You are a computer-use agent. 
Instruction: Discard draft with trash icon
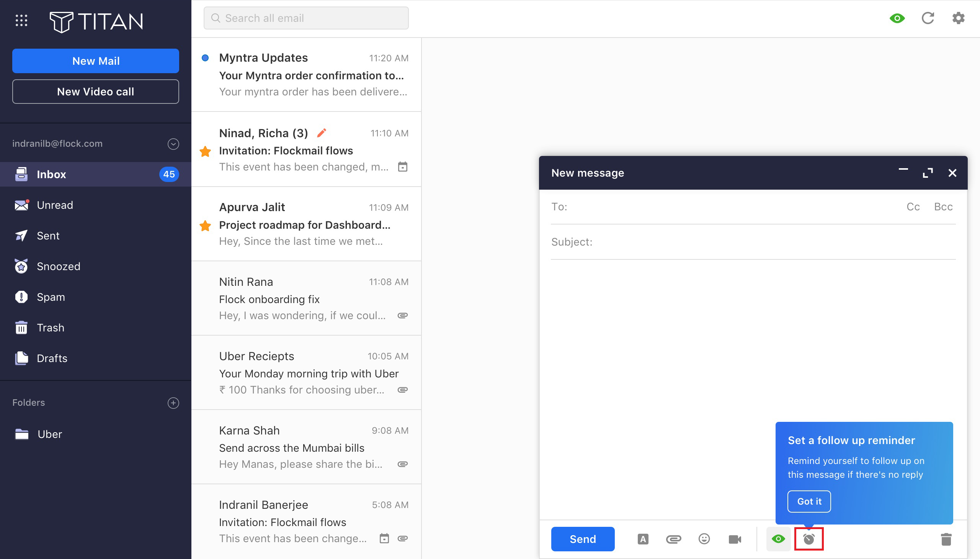pos(946,539)
